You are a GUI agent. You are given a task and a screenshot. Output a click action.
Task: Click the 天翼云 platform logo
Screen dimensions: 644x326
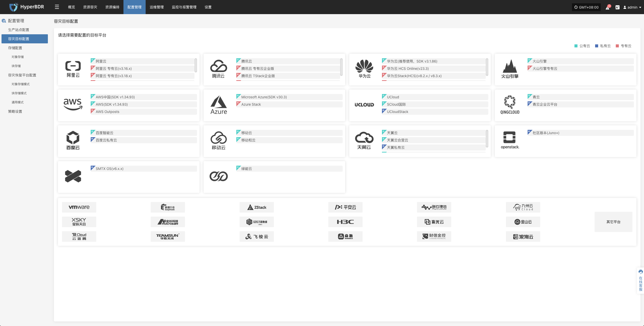coord(364,140)
